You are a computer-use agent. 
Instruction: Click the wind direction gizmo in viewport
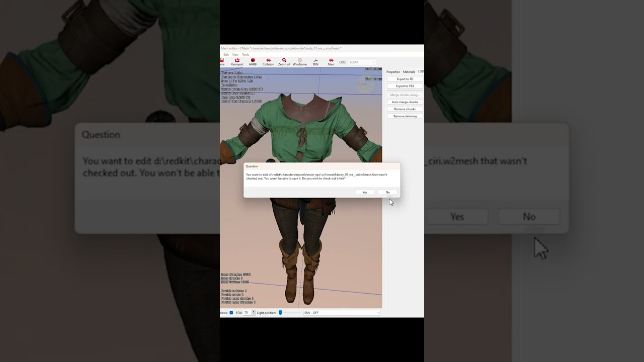366,83
